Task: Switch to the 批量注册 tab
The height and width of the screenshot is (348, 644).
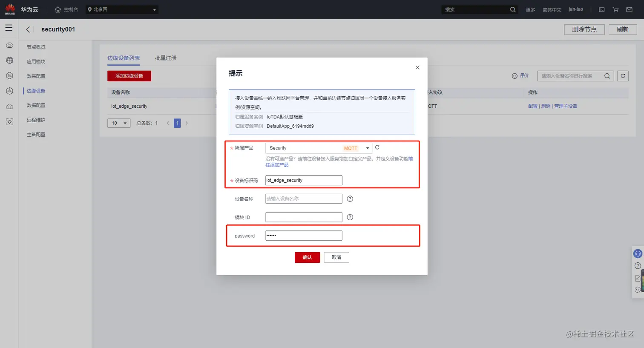Action: [166, 58]
